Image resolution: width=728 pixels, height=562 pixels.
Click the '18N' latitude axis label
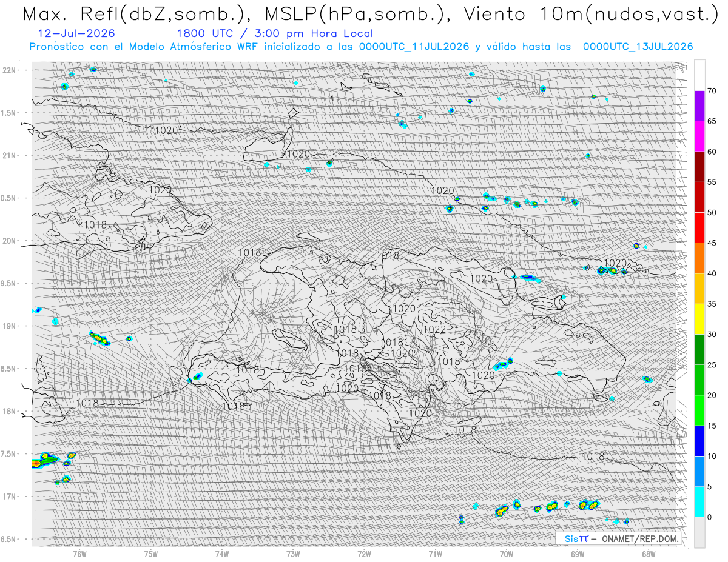point(10,411)
